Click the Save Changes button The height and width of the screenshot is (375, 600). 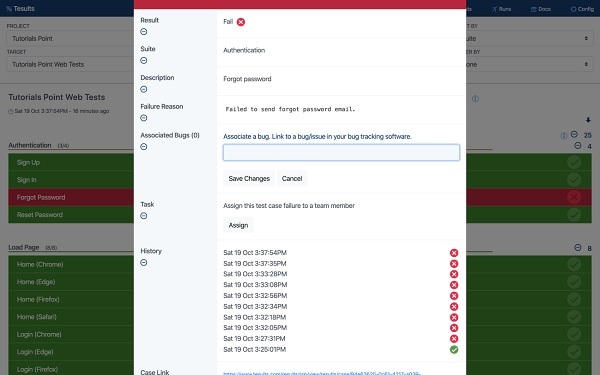point(249,179)
